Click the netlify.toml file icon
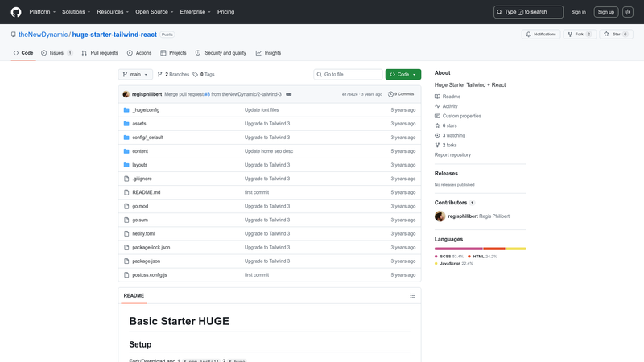 click(126, 233)
